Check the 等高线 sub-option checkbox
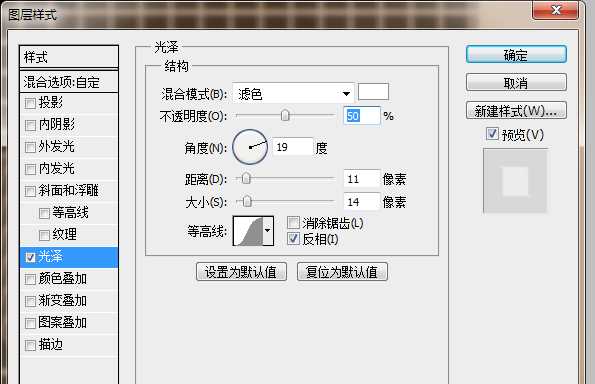The height and width of the screenshot is (384, 595). pyautogui.click(x=44, y=213)
